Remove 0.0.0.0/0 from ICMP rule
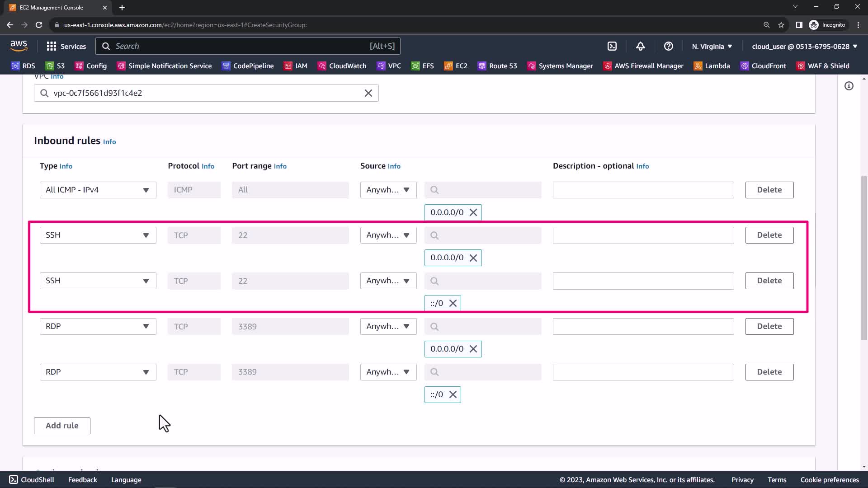This screenshot has width=868, height=488. 473,212
